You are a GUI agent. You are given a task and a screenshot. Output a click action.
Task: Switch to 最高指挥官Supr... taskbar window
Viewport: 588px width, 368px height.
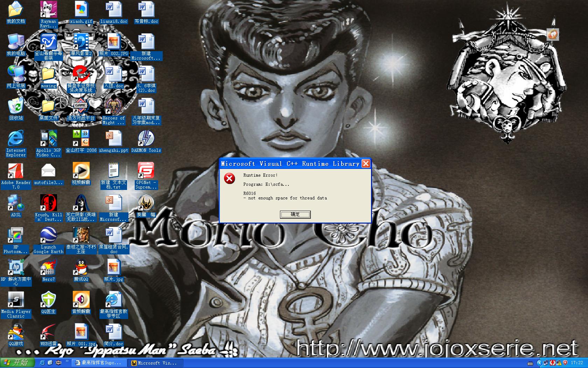click(x=99, y=363)
